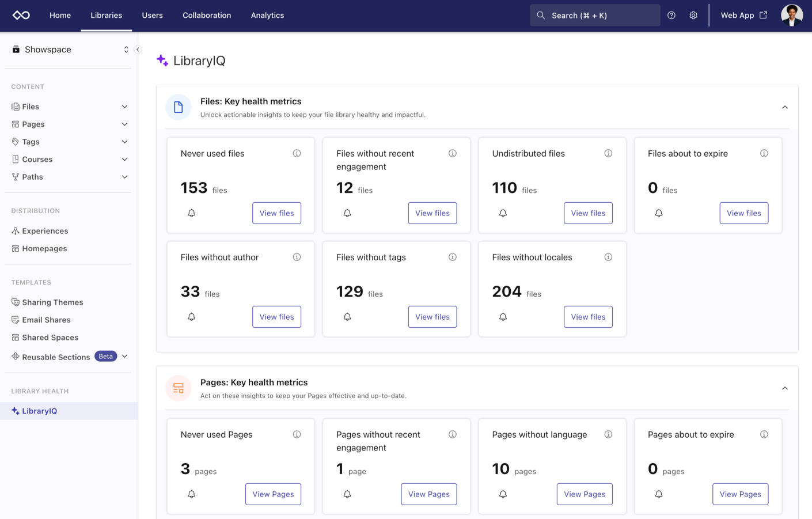Open the Collaboration tab

click(x=207, y=16)
